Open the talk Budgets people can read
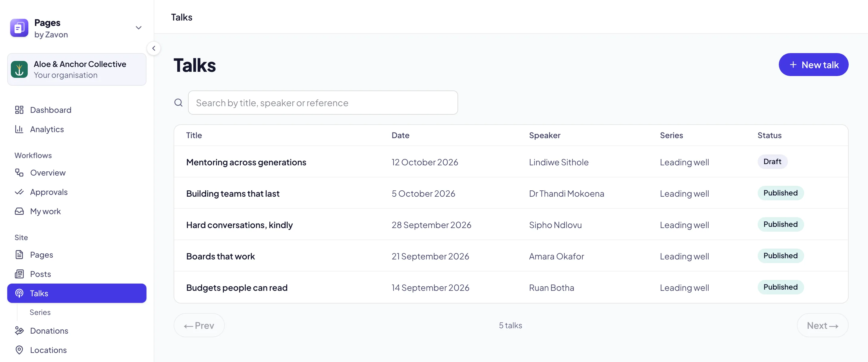This screenshot has width=868, height=362. [237, 287]
